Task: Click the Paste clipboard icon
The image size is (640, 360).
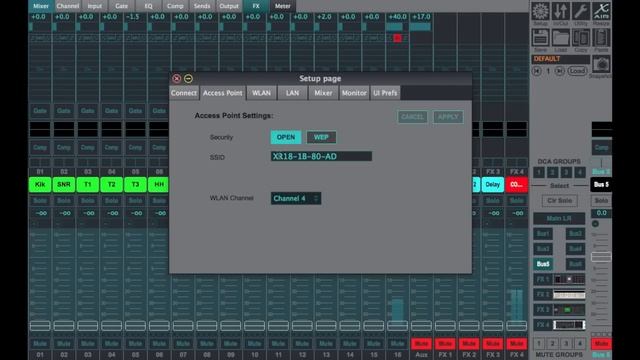Action: [x=601, y=38]
